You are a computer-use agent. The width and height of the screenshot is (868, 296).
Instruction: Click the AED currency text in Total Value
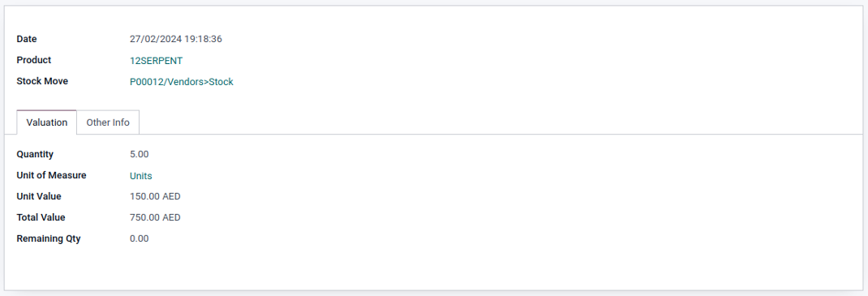coord(171,217)
